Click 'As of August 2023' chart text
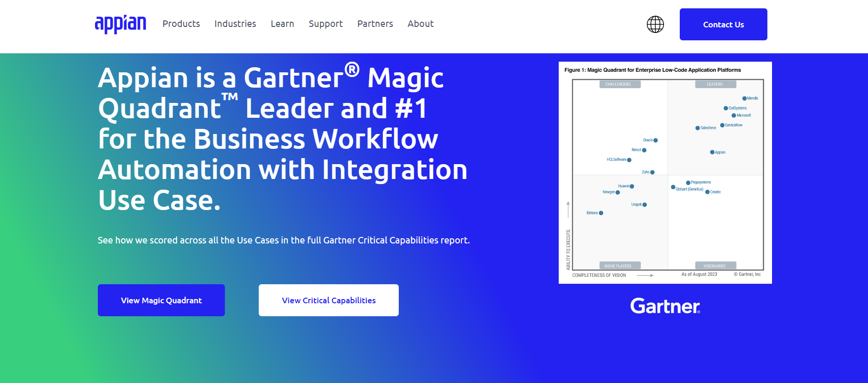Image resolution: width=868 pixels, height=383 pixels. tap(699, 274)
